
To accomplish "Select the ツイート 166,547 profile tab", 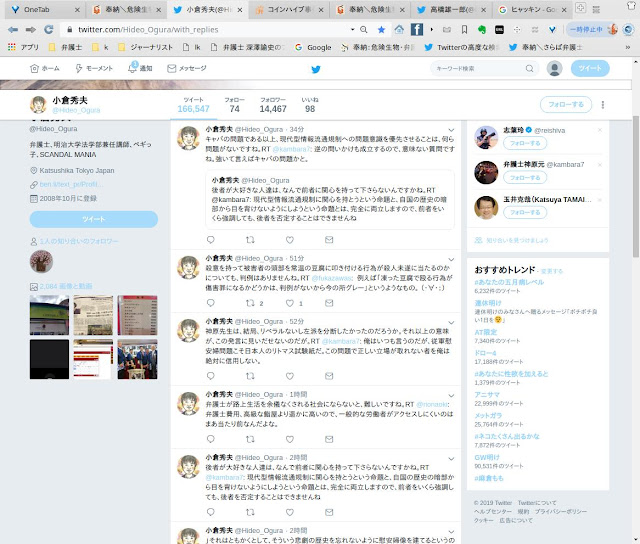I will pos(193,105).
